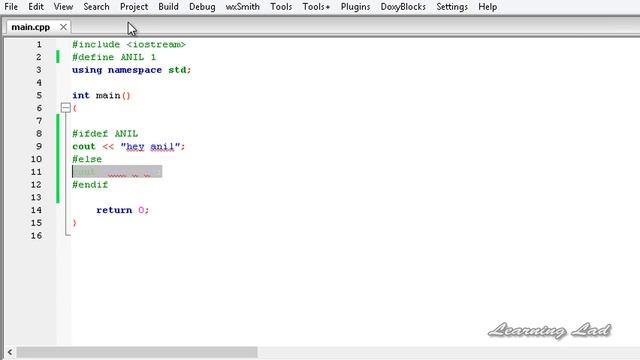This screenshot has width=640, height=360.
Task: Click line number 16 in margin
Action: 36,236
